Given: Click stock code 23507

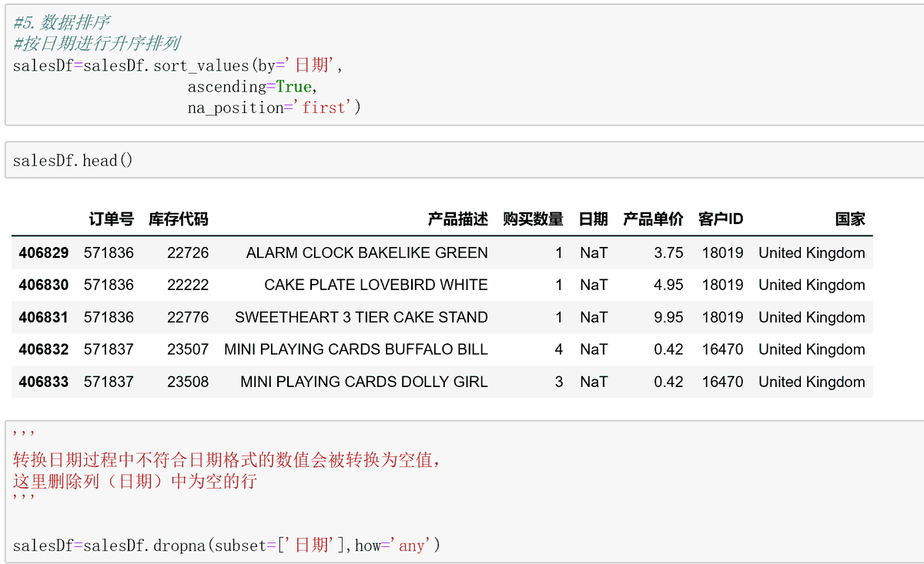Looking at the screenshot, I should [188, 349].
